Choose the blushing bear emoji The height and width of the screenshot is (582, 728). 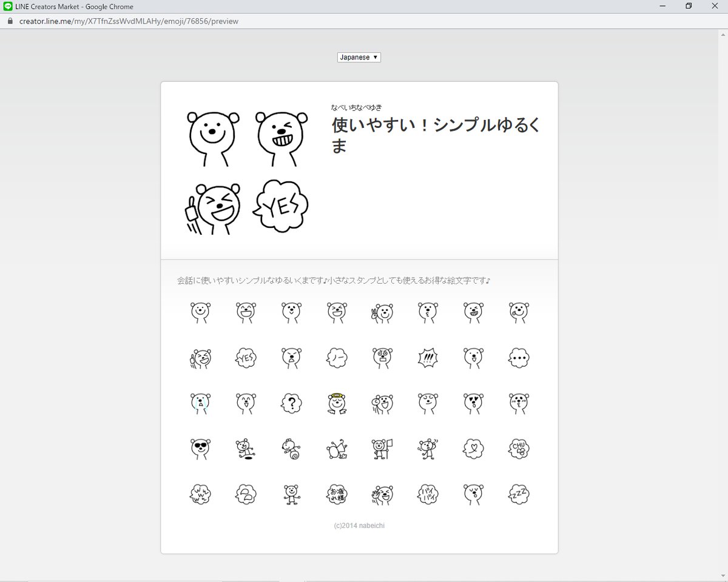click(519, 403)
